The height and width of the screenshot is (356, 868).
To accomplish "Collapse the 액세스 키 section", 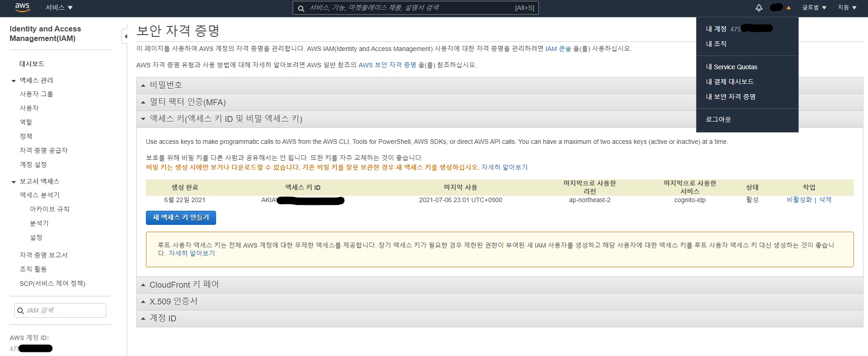I will pos(500,119).
